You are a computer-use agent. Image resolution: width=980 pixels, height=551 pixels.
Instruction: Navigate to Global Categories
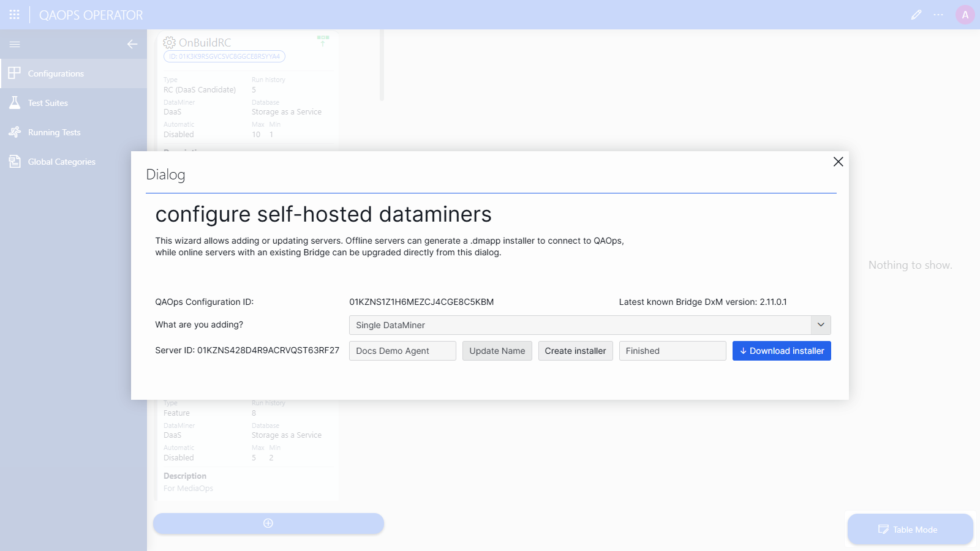(73, 162)
